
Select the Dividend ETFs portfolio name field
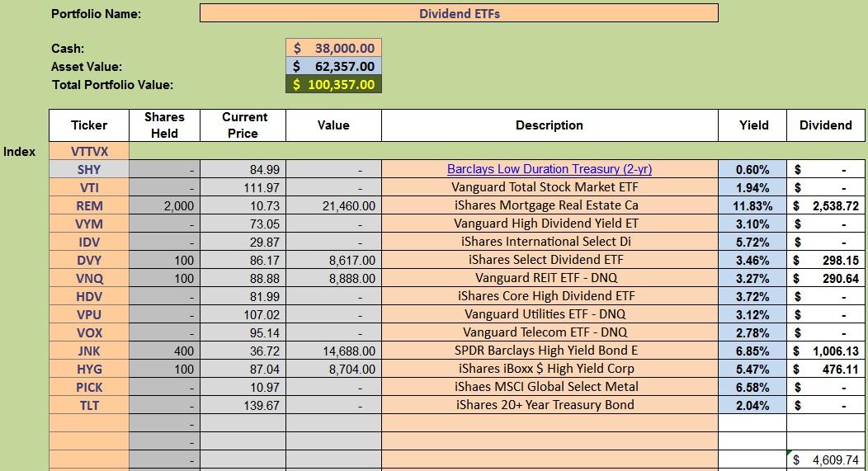(x=459, y=13)
